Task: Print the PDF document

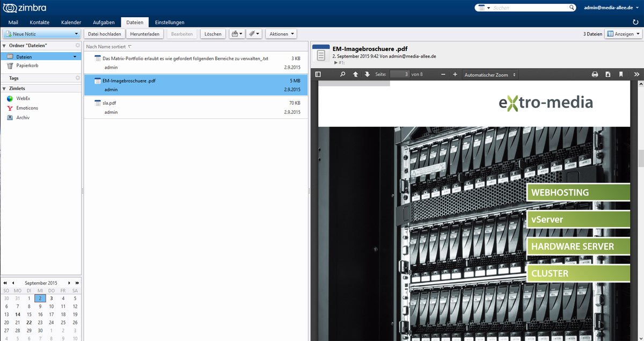Action: (x=595, y=75)
